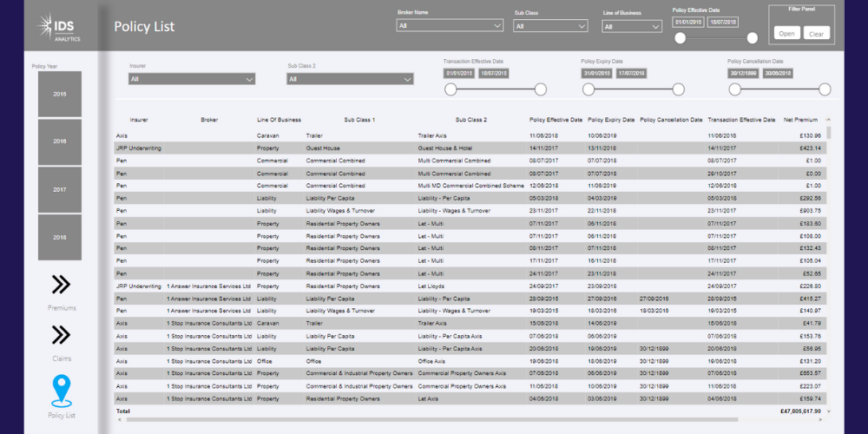Click the table scroll-down arrow

(x=828, y=411)
